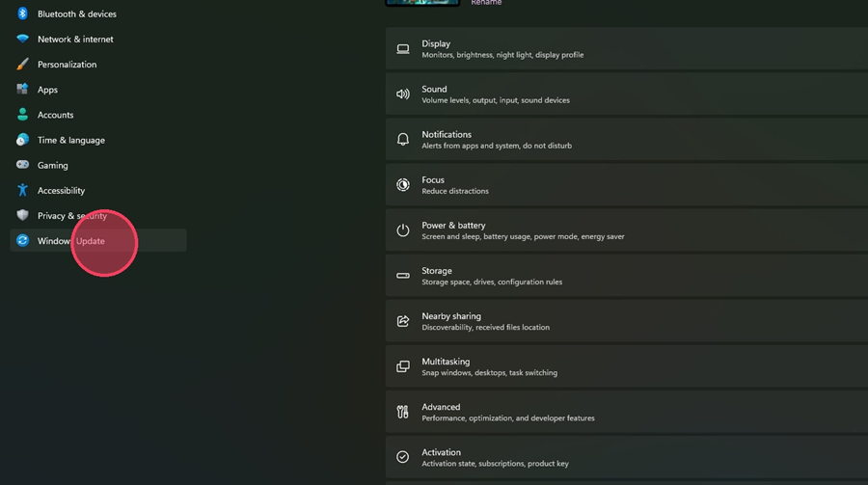The width and height of the screenshot is (868, 485).
Task: Select Apps in the sidebar
Action: coord(98,89)
